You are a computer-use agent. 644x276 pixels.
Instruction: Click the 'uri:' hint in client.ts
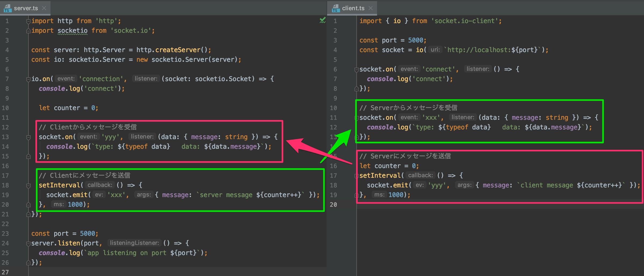(x=435, y=50)
